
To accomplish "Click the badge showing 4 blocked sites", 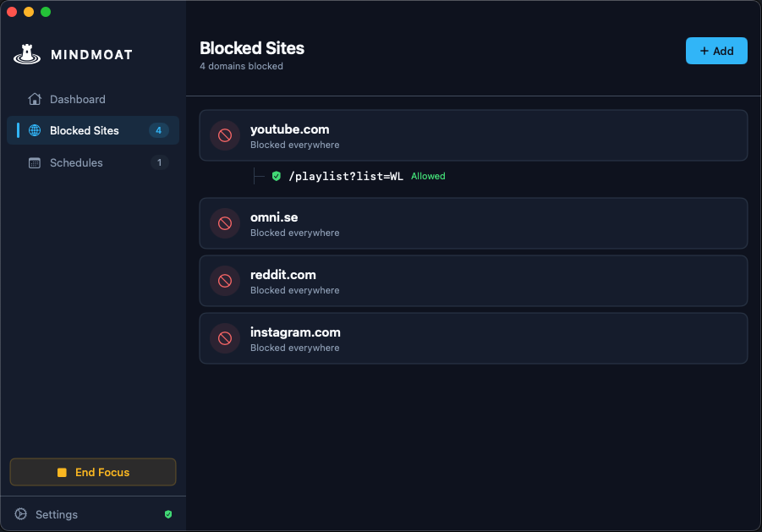I will point(159,130).
